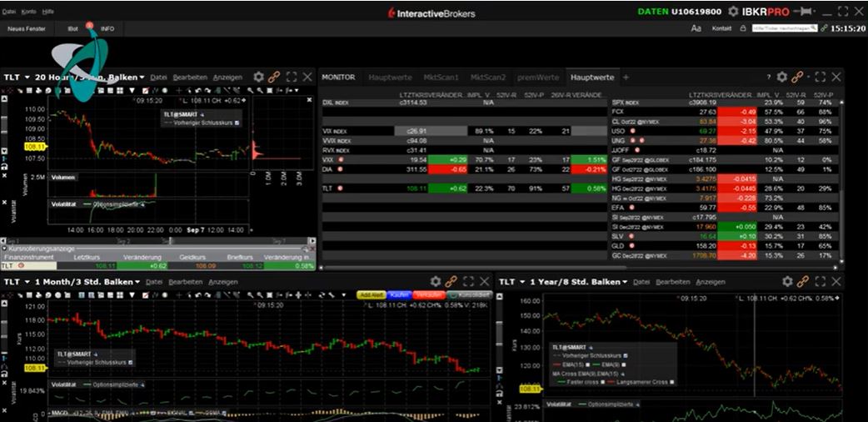The width and height of the screenshot is (868, 422).
Task: Open settings gear in the MONITOR panel
Action: 781,77
